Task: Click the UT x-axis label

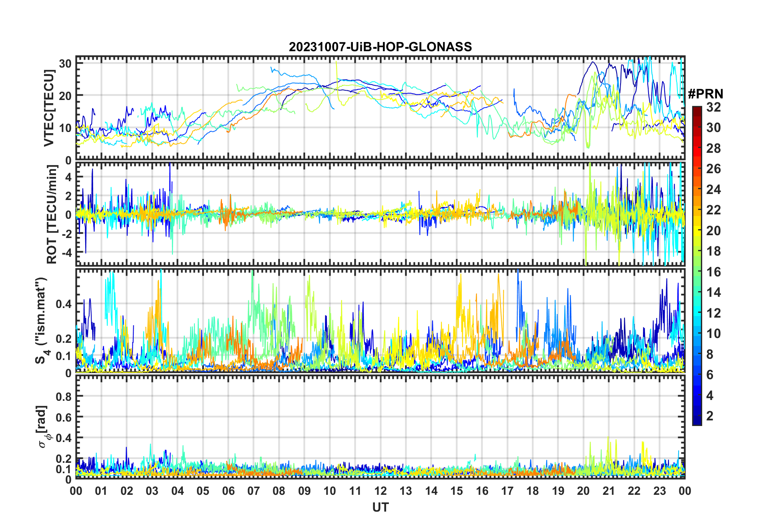Action: click(380, 508)
